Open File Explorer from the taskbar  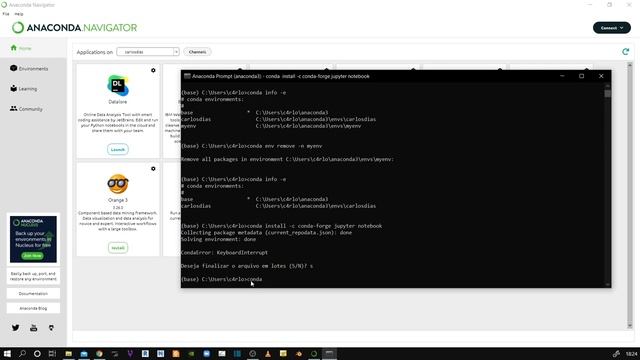coord(69,353)
